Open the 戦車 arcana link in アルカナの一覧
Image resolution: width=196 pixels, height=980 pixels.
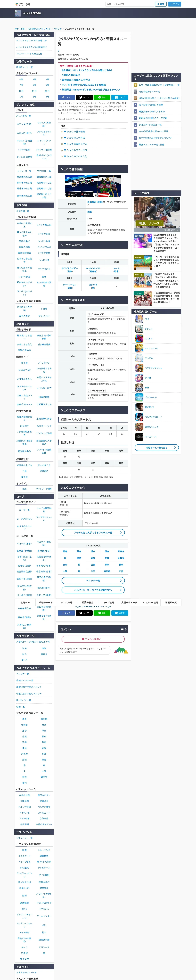coord(121,565)
